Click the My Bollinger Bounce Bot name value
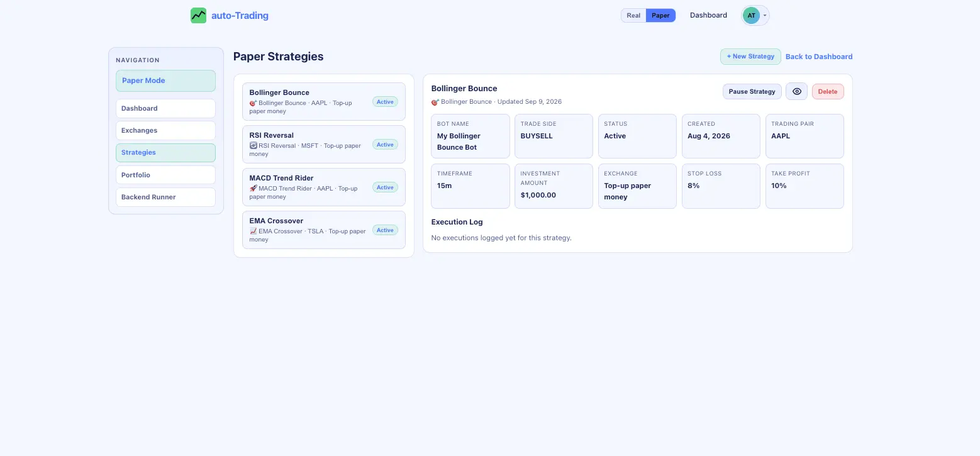 pyautogui.click(x=459, y=142)
